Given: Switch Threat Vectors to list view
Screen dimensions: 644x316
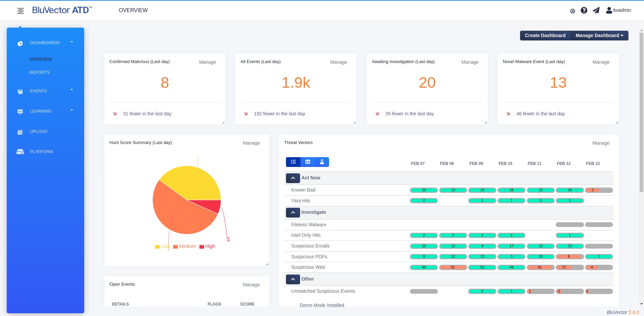Looking at the screenshot, I should [x=293, y=162].
